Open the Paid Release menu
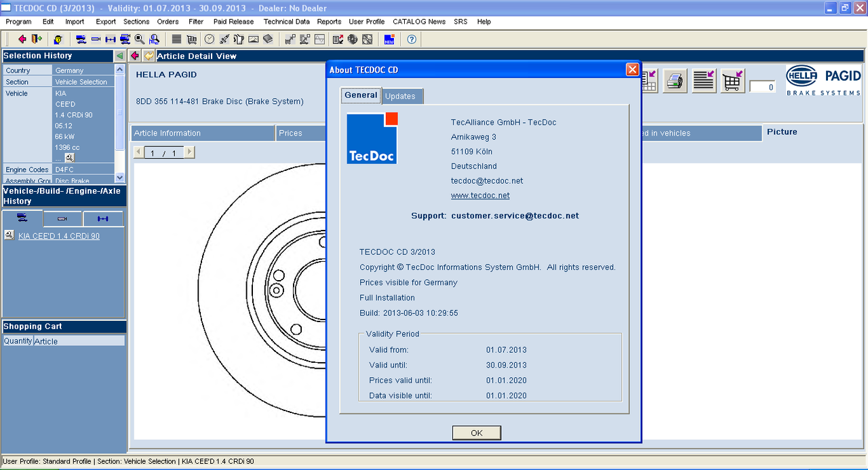The height and width of the screenshot is (470, 868). 233,22
